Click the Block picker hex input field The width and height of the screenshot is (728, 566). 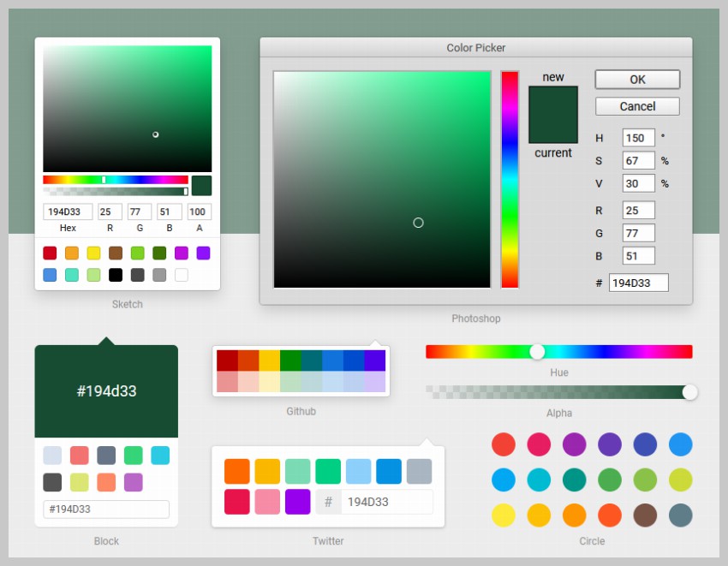[106, 509]
